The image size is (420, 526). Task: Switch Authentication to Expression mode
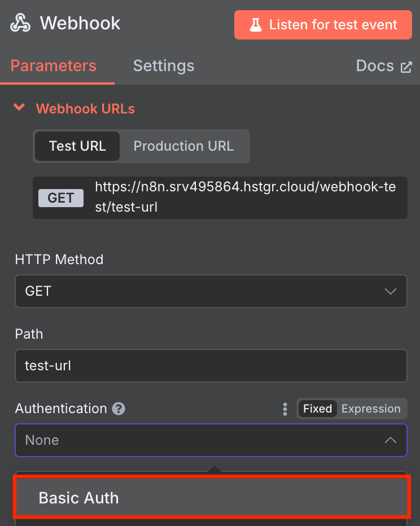point(371,408)
